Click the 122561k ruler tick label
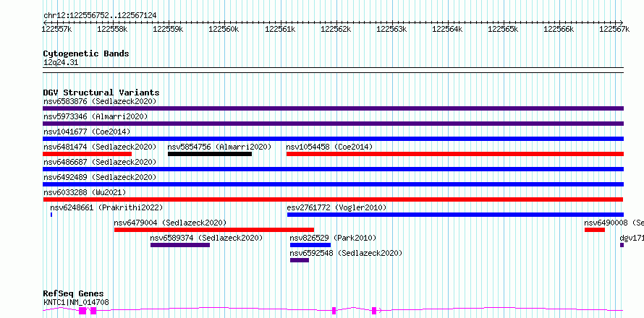Viewport: 644px width, 318px height. (280, 29)
